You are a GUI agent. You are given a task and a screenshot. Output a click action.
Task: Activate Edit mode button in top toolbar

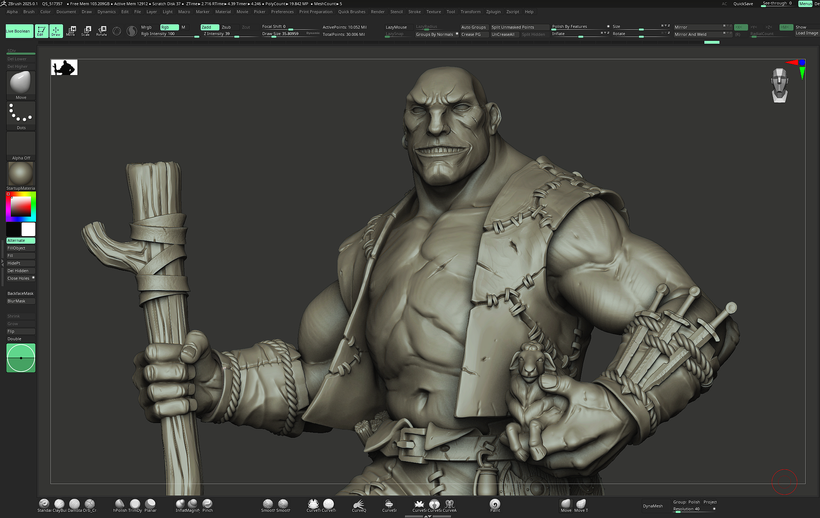tap(41, 31)
